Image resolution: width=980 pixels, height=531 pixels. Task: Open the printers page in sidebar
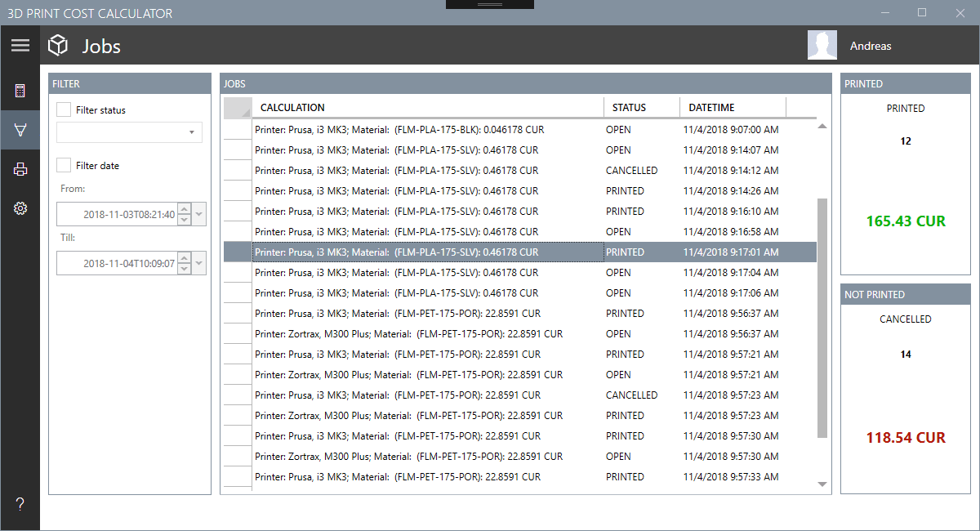coord(20,169)
